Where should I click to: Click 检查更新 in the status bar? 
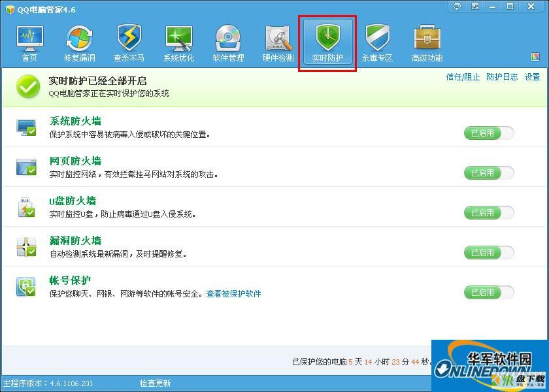click(155, 384)
